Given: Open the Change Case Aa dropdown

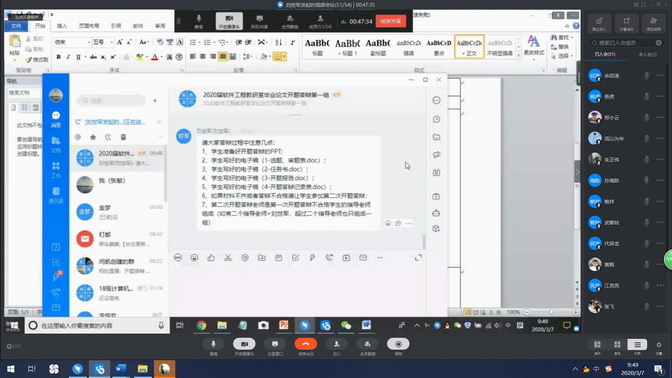Looking at the screenshot, I should point(144,42).
